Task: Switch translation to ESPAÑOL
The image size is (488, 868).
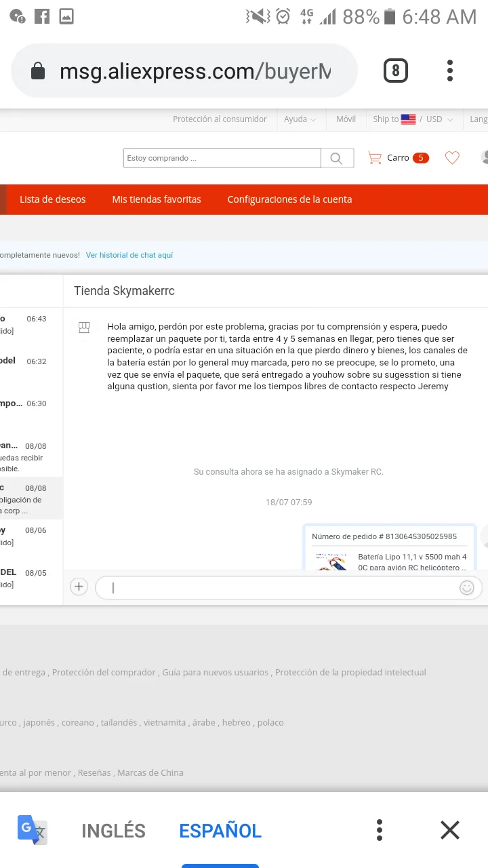Action: pos(220,831)
